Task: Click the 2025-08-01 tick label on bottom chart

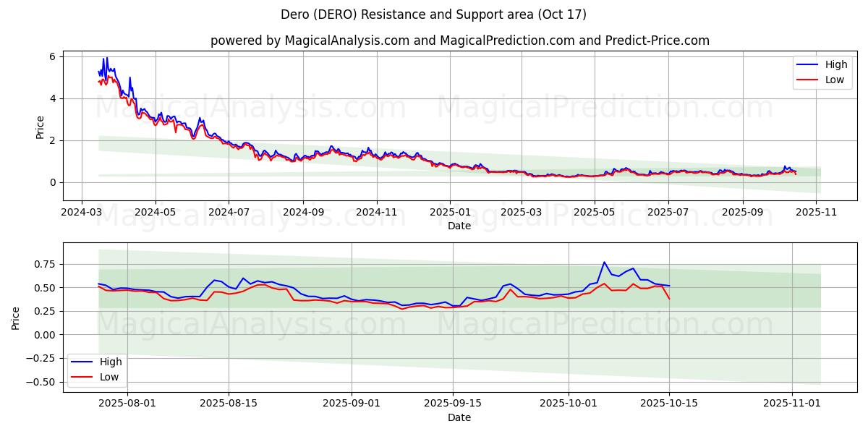Action: 128,404
